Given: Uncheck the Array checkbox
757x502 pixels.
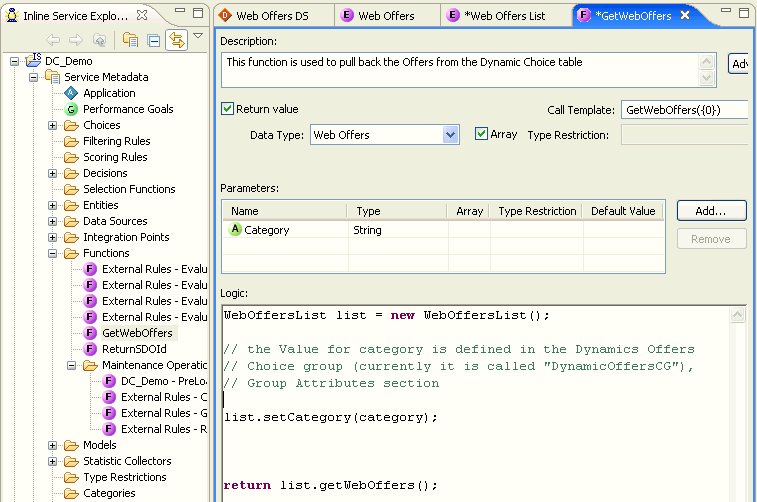Looking at the screenshot, I should click(481, 134).
